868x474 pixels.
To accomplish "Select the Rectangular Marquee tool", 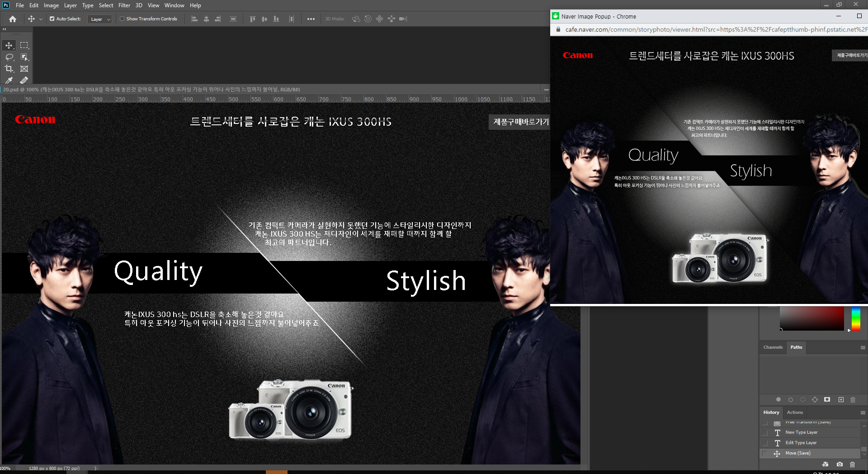I will [x=24, y=45].
